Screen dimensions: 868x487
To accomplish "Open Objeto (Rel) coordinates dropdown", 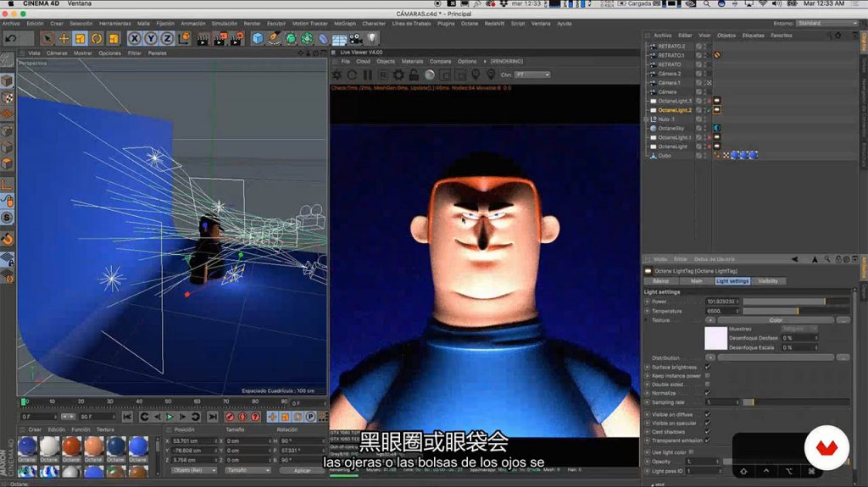I will (x=194, y=470).
